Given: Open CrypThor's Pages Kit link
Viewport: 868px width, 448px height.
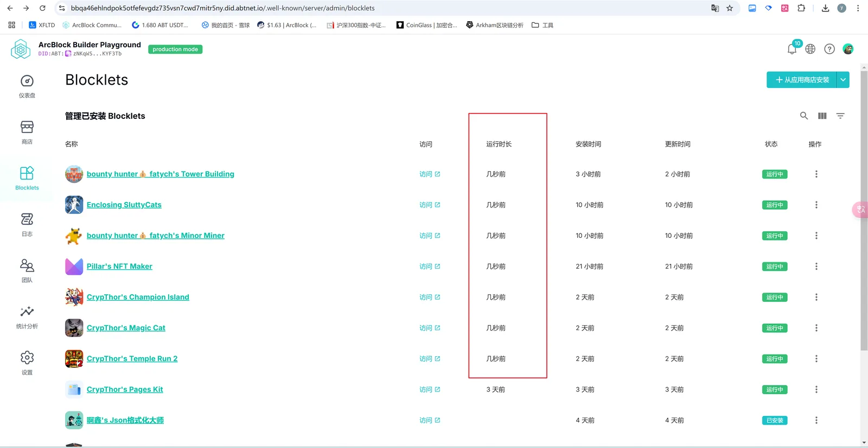Looking at the screenshot, I should click(x=125, y=389).
